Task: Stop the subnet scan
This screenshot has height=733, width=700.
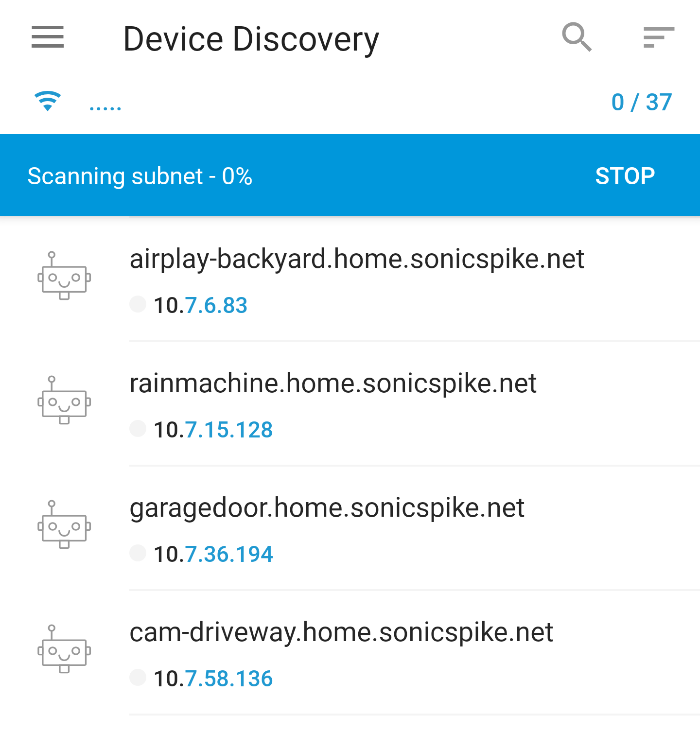Action: pyautogui.click(x=625, y=176)
